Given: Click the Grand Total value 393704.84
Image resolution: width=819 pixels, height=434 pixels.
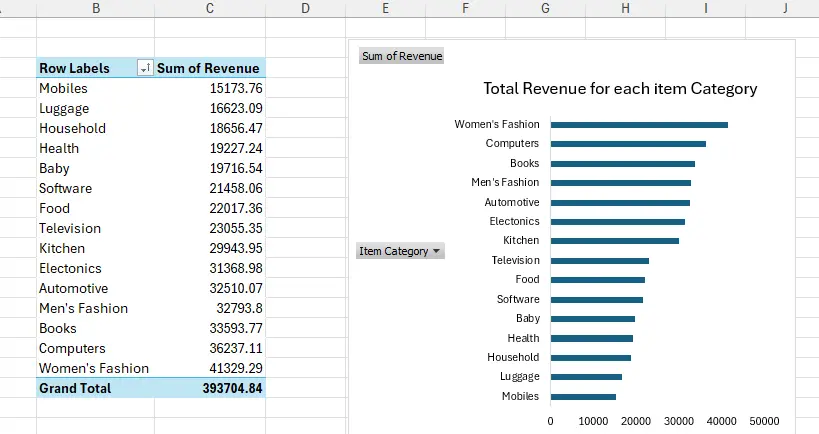Looking at the screenshot, I should pyautogui.click(x=225, y=388).
